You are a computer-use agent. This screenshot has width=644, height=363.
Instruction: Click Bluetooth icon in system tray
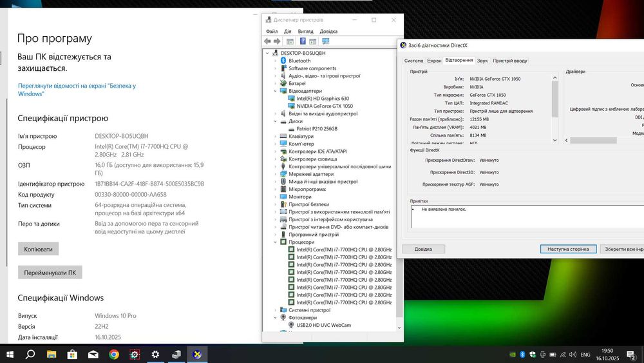tap(522, 355)
